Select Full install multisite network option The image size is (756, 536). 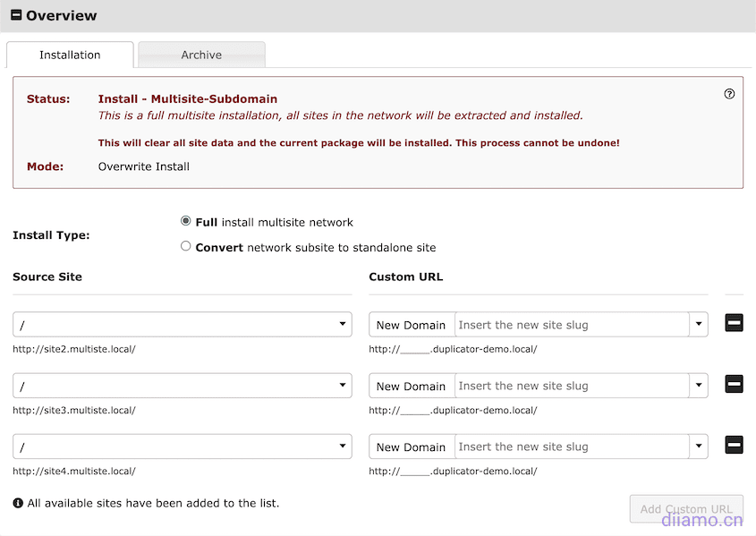pos(186,221)
